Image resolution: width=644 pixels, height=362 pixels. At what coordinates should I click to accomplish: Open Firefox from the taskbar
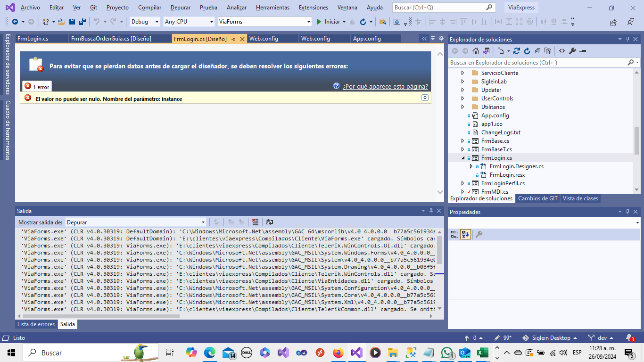click(338, 353)
